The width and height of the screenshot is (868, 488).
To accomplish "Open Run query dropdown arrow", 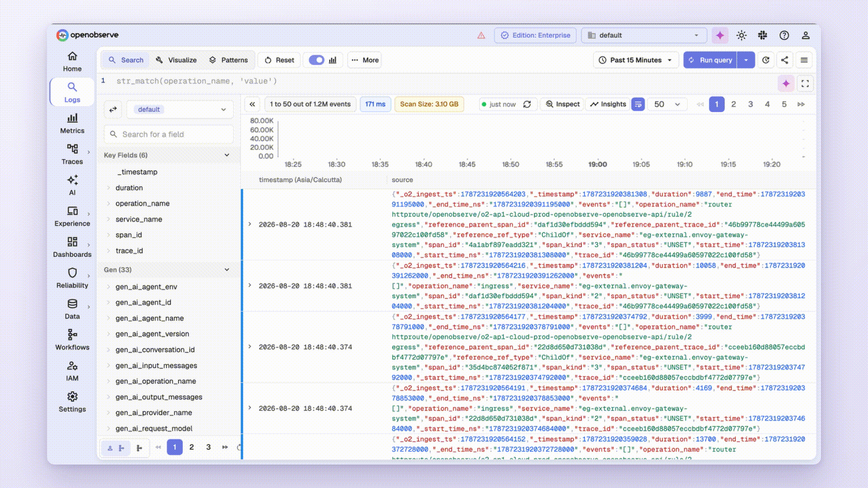I will point(746,60).
